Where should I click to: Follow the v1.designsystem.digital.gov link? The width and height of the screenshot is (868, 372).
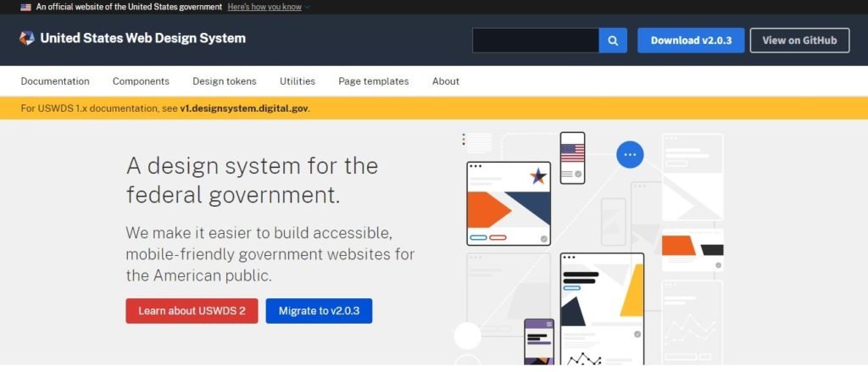[x=244, y=108]
